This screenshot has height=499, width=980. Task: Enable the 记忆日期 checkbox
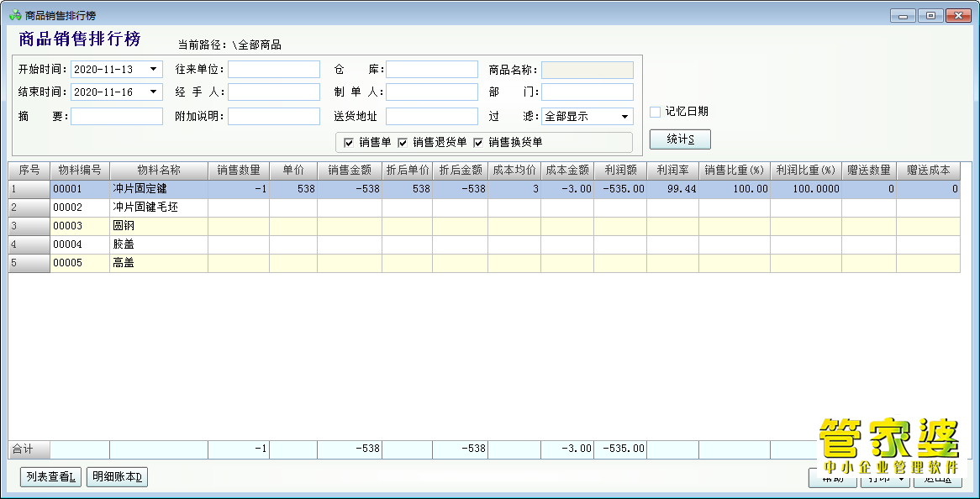655,112
